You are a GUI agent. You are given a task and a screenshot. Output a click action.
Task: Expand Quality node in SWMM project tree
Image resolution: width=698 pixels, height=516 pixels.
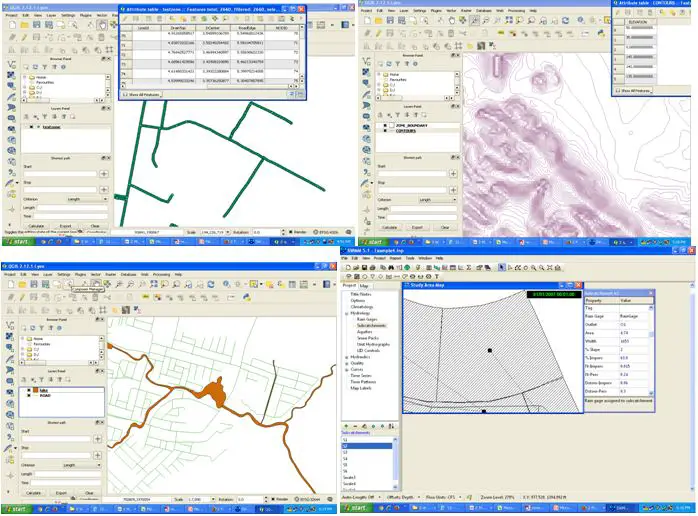(x=347, y=363)
